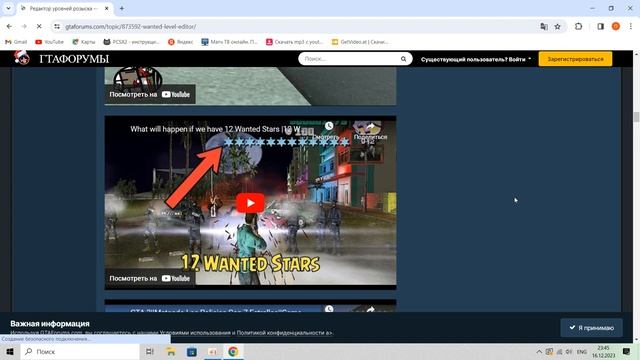Open the Chrome three-dot menu
The width and height of the screenshot is (640, 360).
coord(631,26)
